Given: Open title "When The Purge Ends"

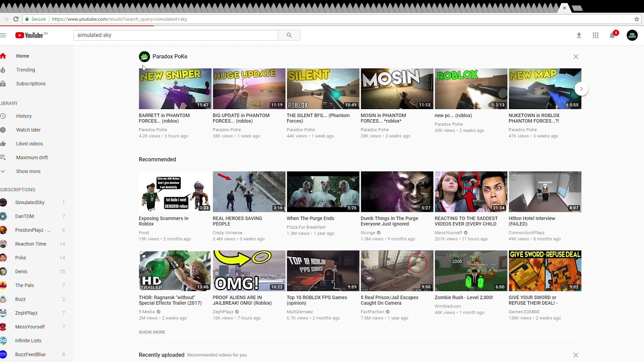Looking at the screenshot, I should pyautogui.click(x=310, y=219).
